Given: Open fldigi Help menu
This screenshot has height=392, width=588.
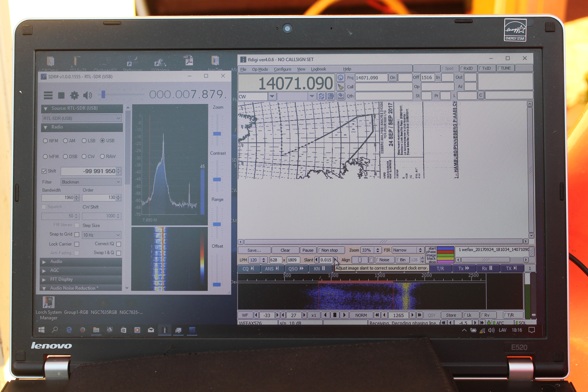Looking at the screenshot, I should 347,69.
